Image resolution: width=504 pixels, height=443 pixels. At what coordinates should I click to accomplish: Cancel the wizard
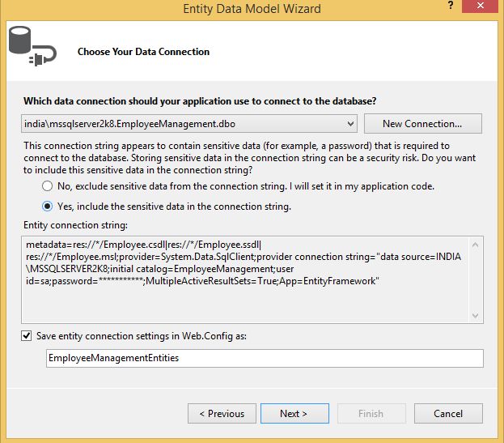point(447,413)
